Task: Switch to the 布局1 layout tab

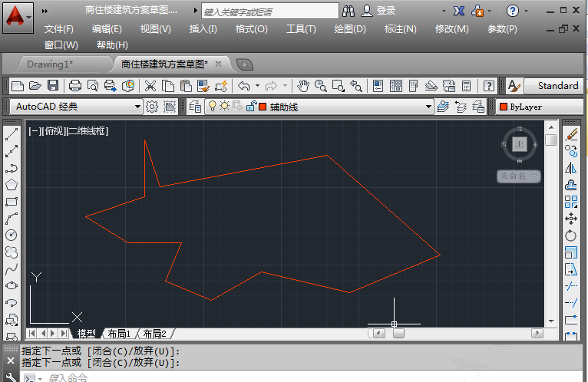Action: click(x=118, y=334)
